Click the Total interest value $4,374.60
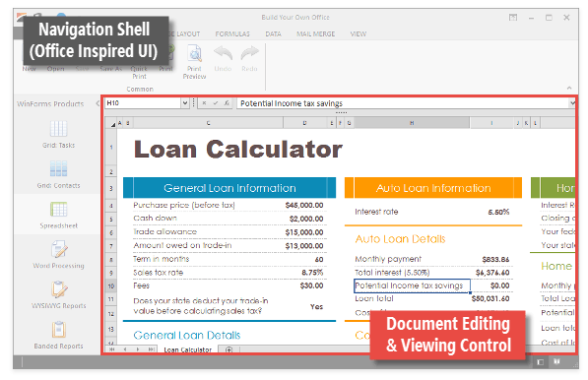This screenshot has height=380, width=588. pos(492,273)
